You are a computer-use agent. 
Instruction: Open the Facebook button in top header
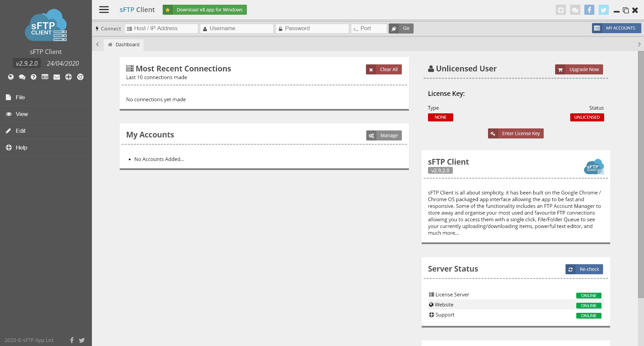click(x=589, y=10)
